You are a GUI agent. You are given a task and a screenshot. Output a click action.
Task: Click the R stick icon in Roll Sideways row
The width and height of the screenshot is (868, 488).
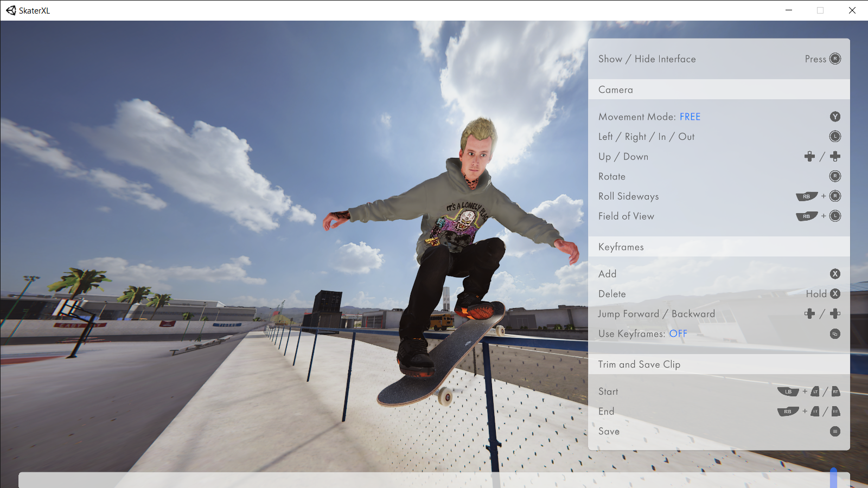point(835,196)
